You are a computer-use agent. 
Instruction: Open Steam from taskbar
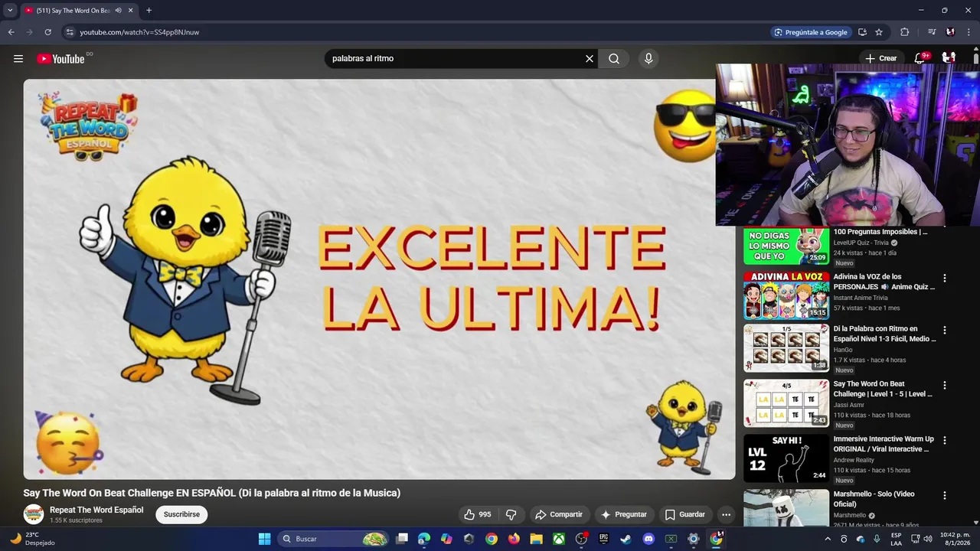[626, 539]
